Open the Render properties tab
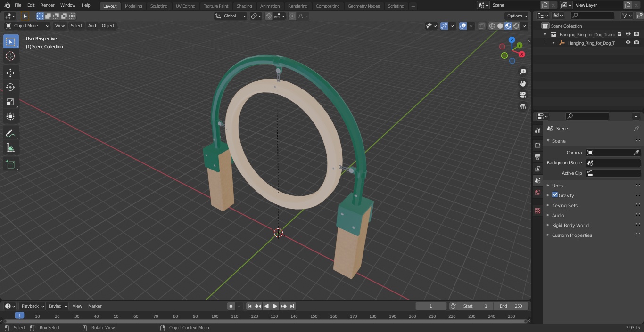This screenshot has height=332, width=644. [x=537, y=145]
